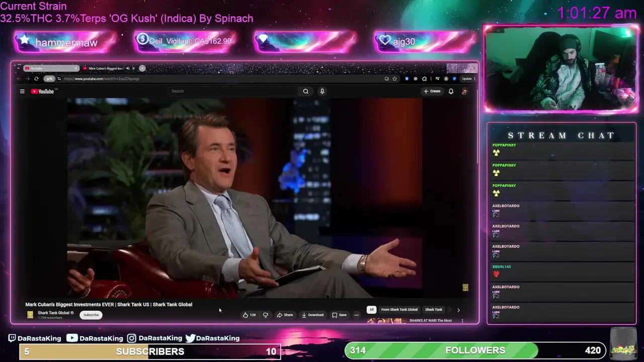This screenshot has height=362, width=644.
Task: Click the YouTube logo to go home
Action: (43, 91)
